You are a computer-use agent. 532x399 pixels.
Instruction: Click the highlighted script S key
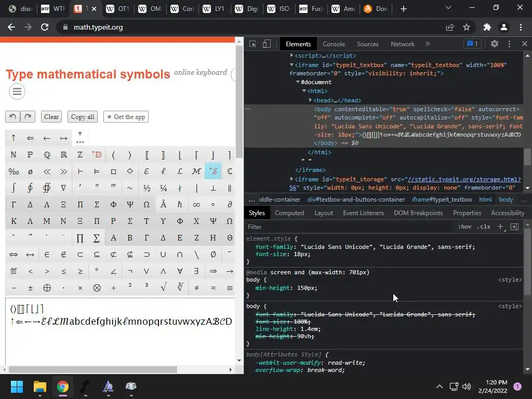coord(213,171)
